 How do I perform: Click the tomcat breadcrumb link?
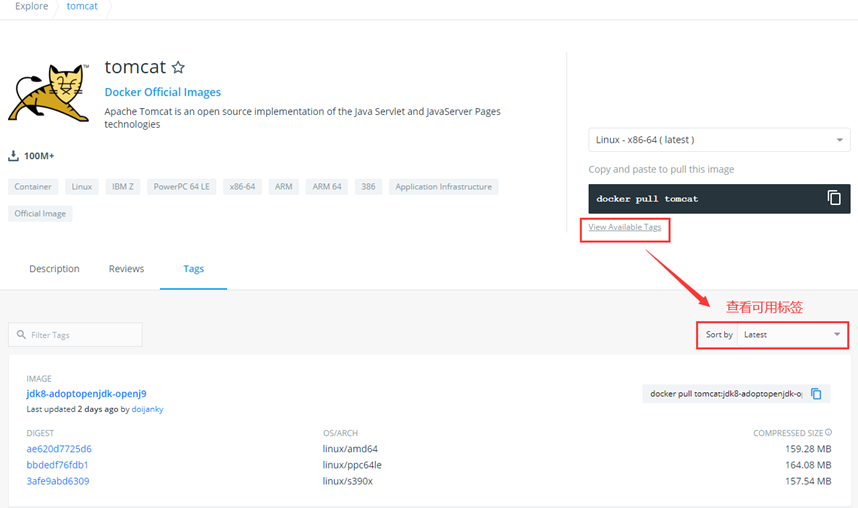82,6
